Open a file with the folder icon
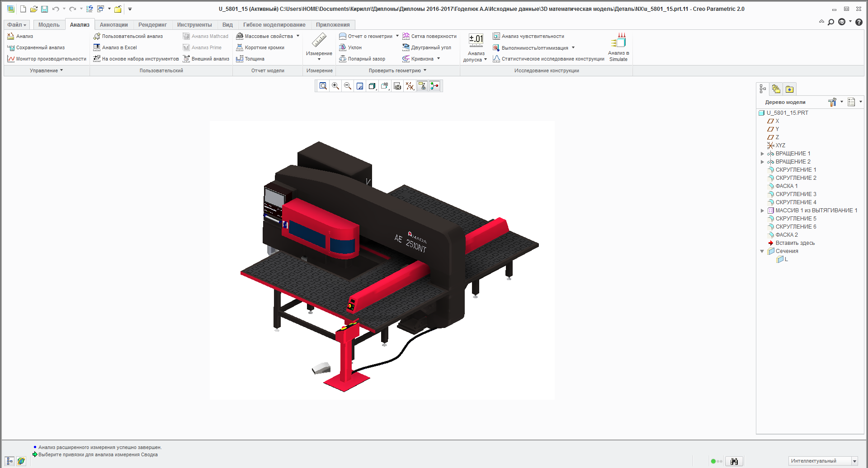Screen dimensions: 868x468 pyautogui.click(x=33, y=9)
